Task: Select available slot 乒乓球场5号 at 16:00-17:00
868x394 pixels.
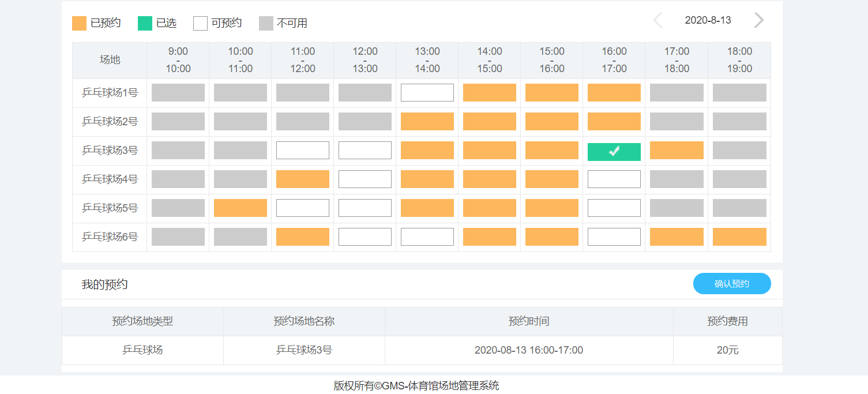Action: [614, 208]
